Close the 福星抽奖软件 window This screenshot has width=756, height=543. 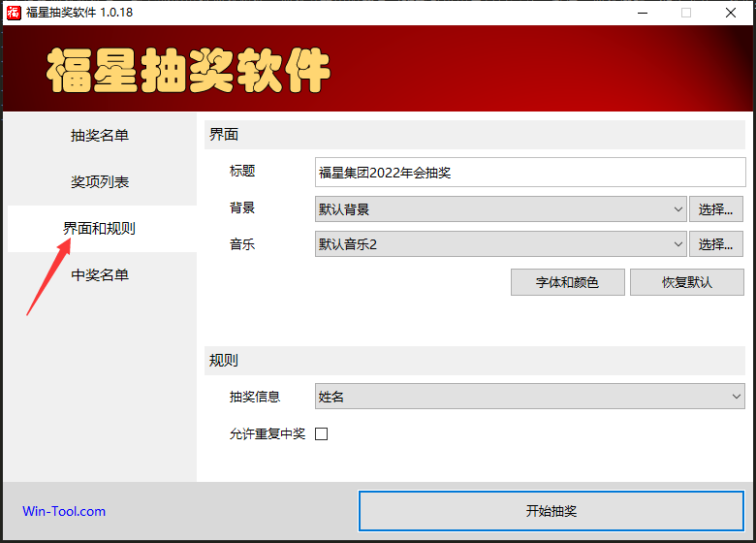(731, 13)
